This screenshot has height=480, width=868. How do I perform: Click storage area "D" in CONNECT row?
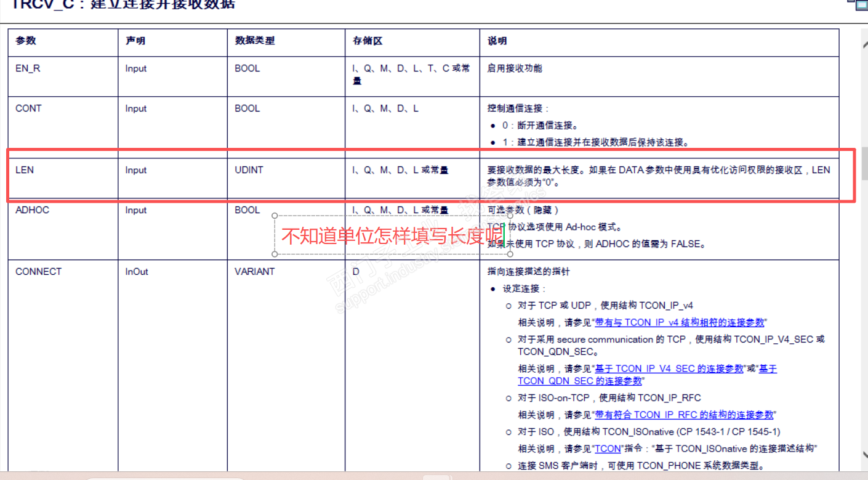click(356, 272)
